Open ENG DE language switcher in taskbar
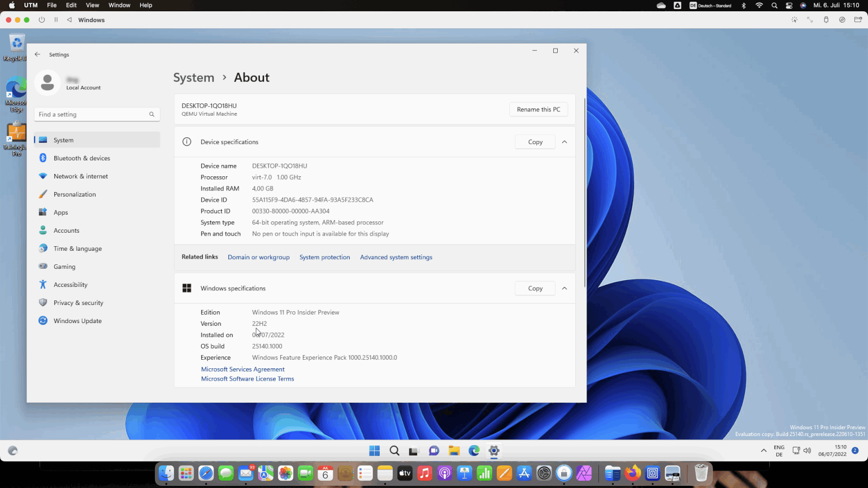The height and width of the screenshot is (488, 868). 779,451
